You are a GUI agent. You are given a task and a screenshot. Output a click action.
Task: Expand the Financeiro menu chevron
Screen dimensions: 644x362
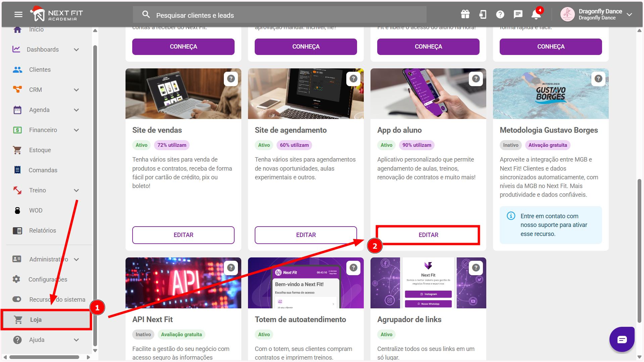click(x=77, y=130)
